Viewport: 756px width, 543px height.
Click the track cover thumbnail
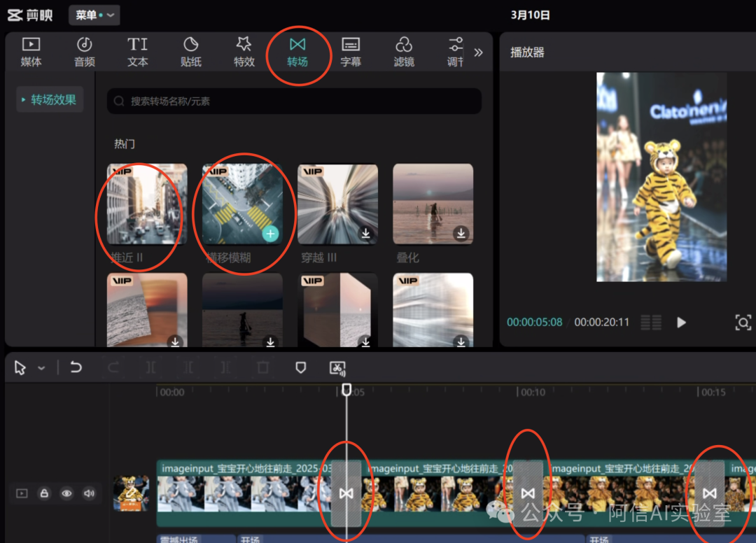click(131, 493)
